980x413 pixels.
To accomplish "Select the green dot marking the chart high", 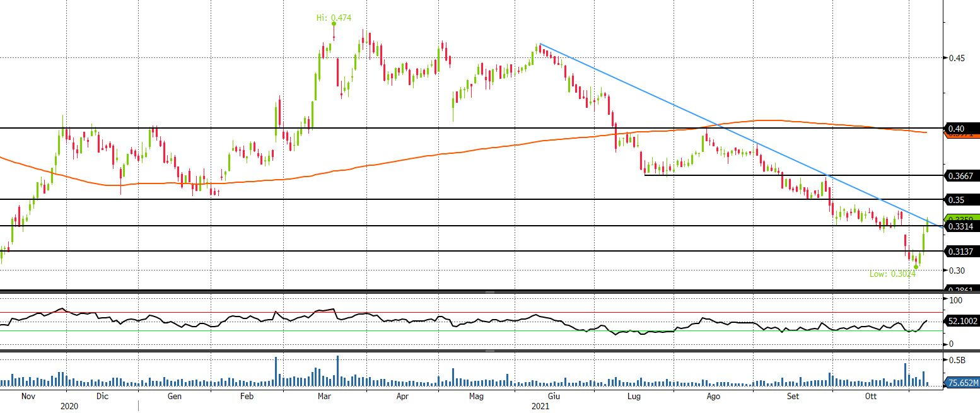I will pyautogui.click(x=334, y=24).
